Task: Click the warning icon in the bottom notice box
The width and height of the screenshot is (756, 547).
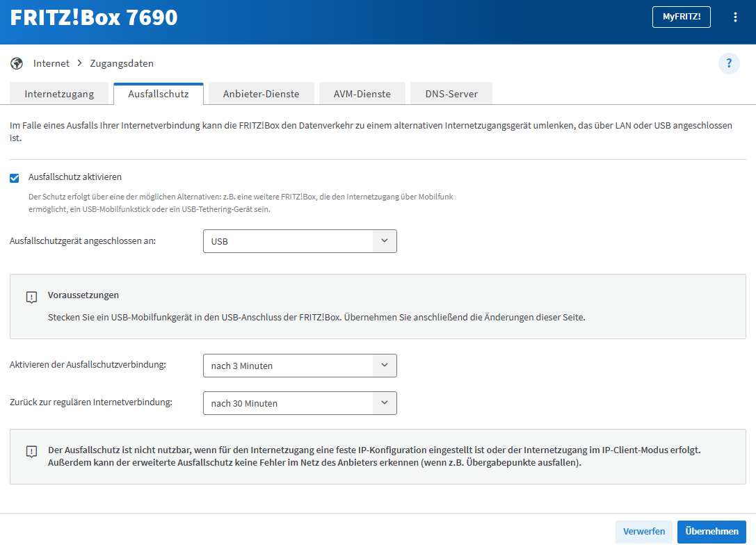Action: click(x=31, y=452)
